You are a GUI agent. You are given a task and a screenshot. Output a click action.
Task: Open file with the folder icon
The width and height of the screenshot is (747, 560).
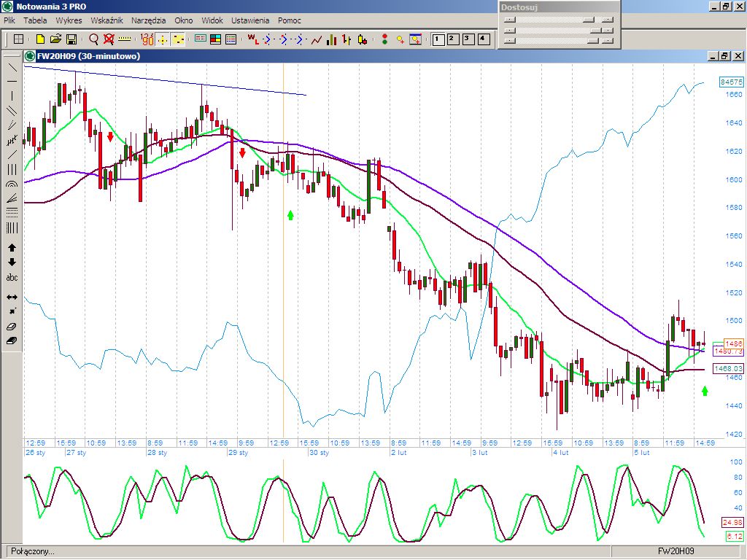click(x=55, y=39)
